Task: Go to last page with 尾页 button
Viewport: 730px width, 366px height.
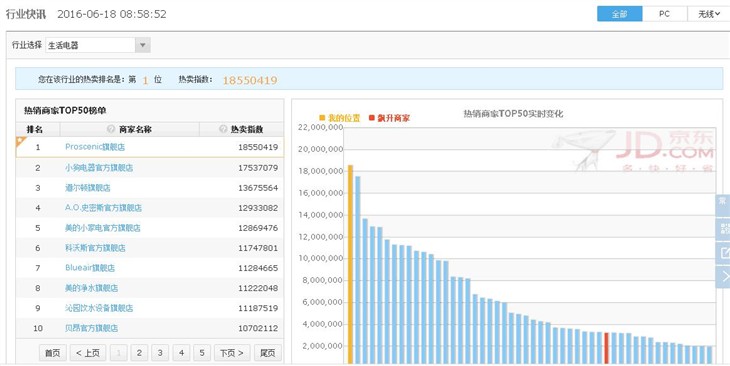Action: click(268, 353)
